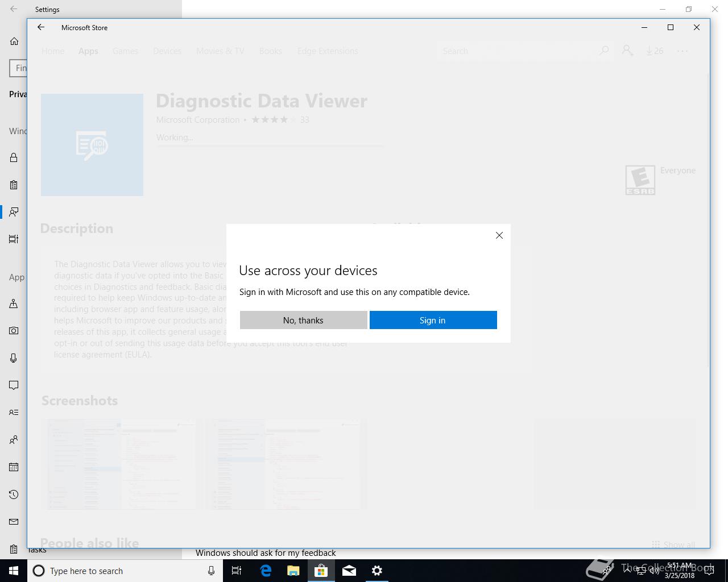Click Microsoft Corporation publisher link
This screenshot has width=728, height=582.
(x=198, y=120)
